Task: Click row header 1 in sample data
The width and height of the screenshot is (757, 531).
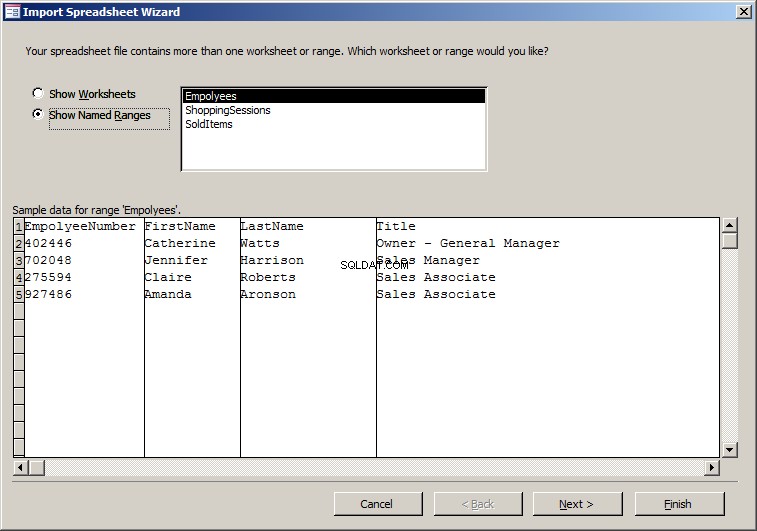Action: [19, 226]
